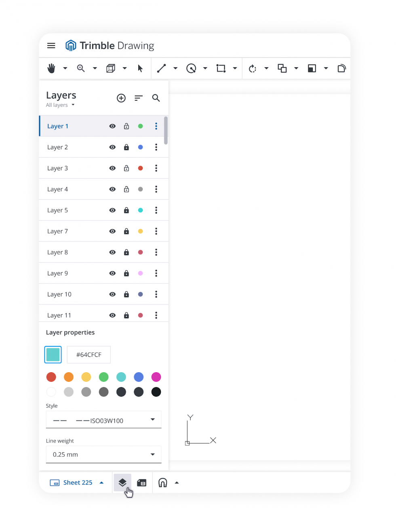Image resolution: width=396 pixels, height=532 pixels.
Task: Open the layers search icon
Action: pos(156,98)
